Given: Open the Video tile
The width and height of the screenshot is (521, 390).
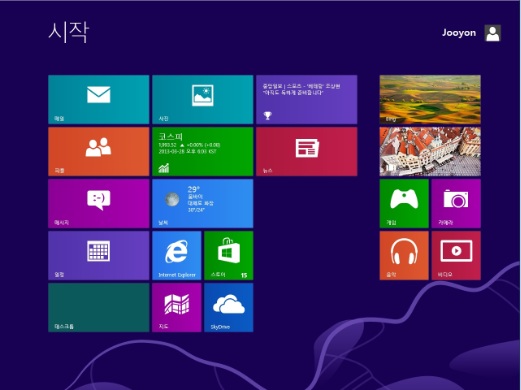Looking at the screenshot, I should tap(456, 255).
